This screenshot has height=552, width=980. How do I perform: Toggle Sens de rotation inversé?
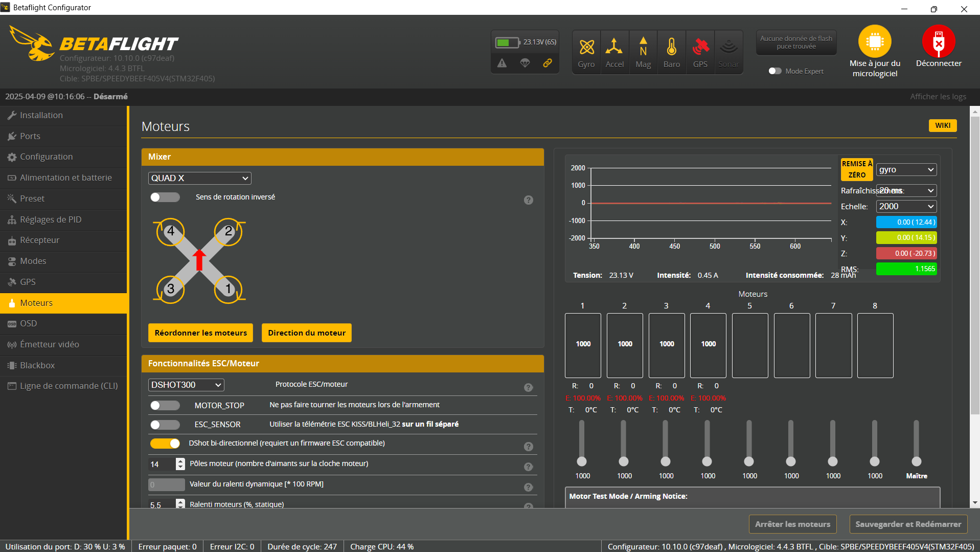(x=165, y=197)
